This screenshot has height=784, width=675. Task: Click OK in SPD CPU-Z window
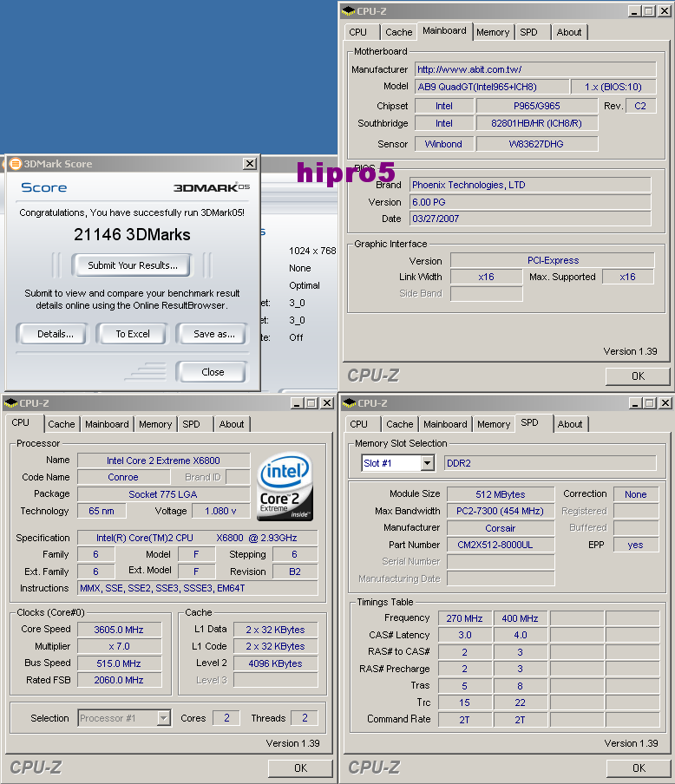click(x=639, y=768)
